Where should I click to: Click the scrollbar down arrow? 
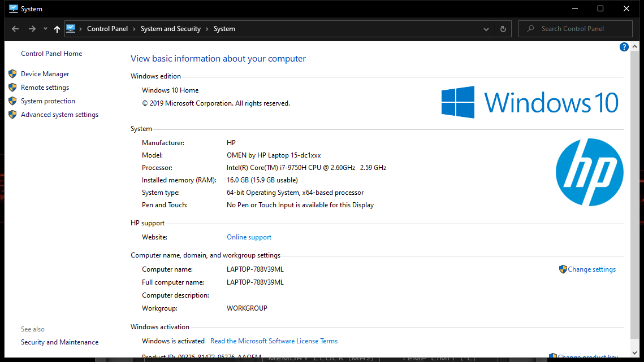pos(635,353)
